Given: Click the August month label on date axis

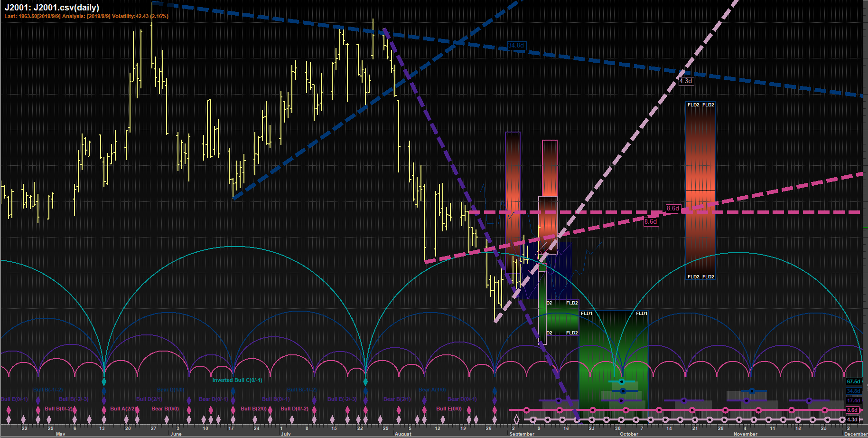Looking at the screenshot, I should coord(403,434).
